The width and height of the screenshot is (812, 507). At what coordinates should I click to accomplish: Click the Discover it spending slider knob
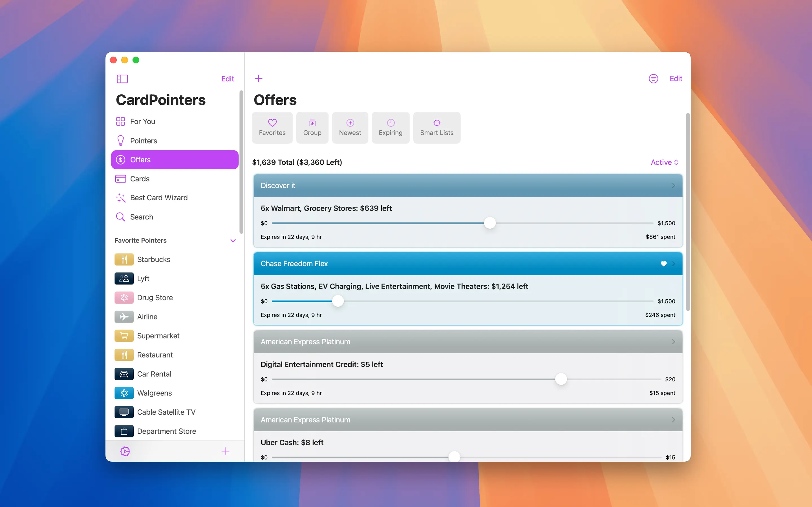pyautogui.click(x=489, y=223)
